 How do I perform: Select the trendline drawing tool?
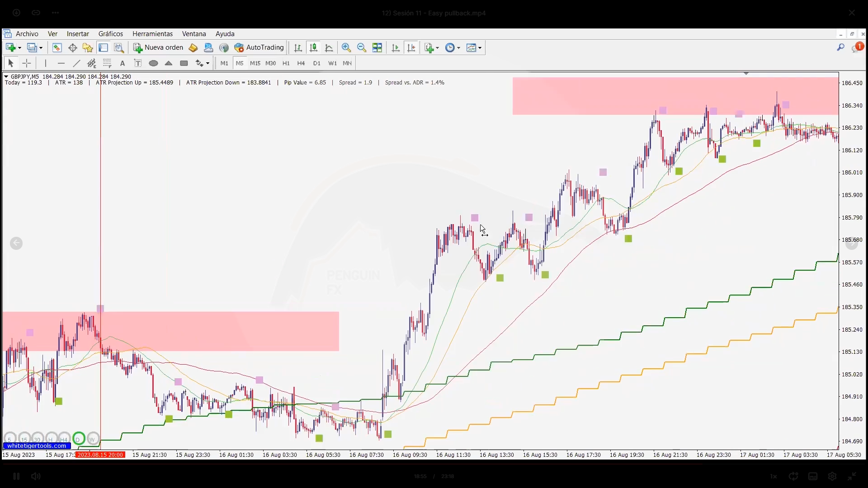point(76,63)
